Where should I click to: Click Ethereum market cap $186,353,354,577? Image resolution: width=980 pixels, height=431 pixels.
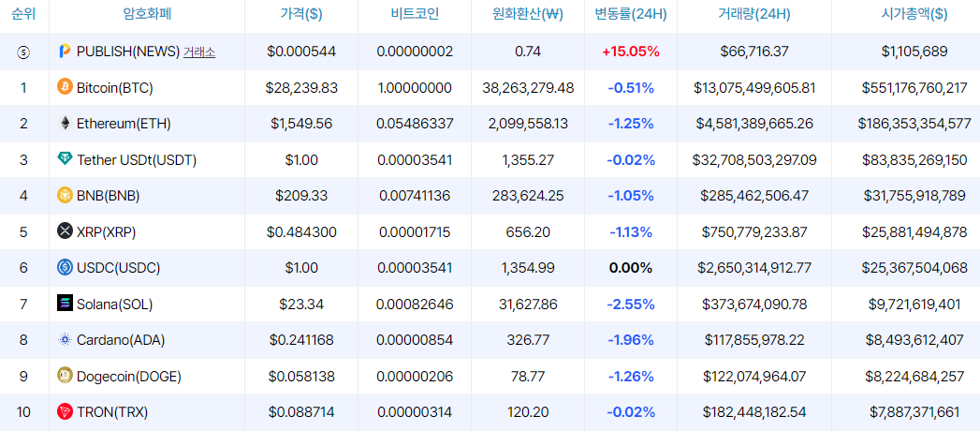pyautogui.click(x=914, y=124)
